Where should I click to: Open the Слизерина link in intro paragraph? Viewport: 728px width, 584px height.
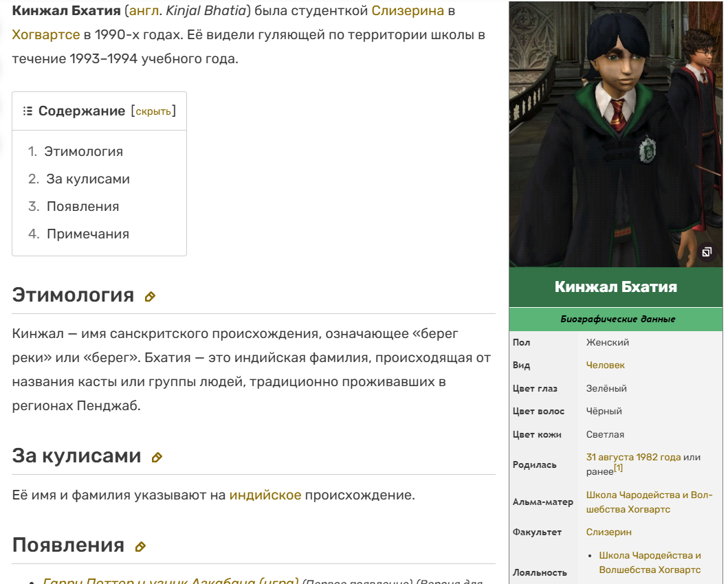[x=408, y=11]
